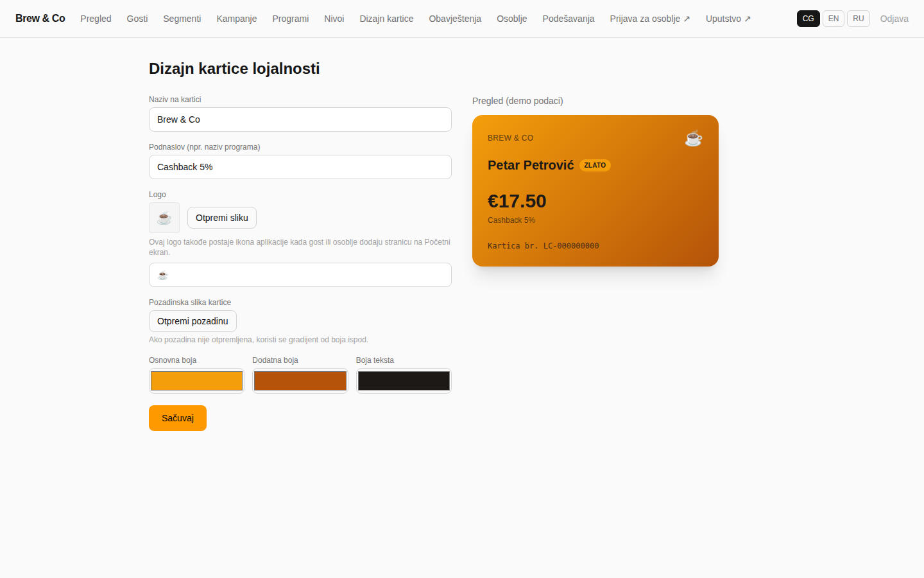Screen dimensions: 924x578
Task: Click the Cashback 5% subtitle on card
Action: coord(511,220)
